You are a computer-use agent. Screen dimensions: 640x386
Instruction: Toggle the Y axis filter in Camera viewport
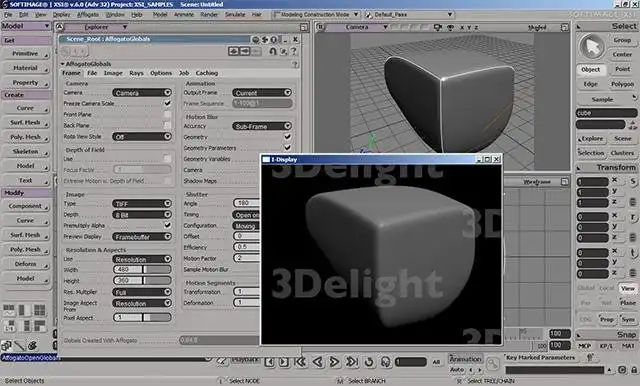pos(469,27)
